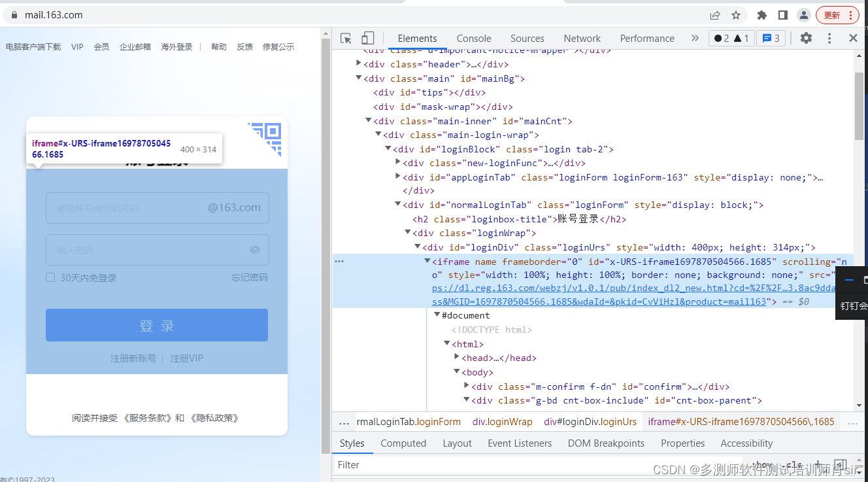Open 电脑客户端下载 in top navigation

pyautogui.click(x=33, y=46)
